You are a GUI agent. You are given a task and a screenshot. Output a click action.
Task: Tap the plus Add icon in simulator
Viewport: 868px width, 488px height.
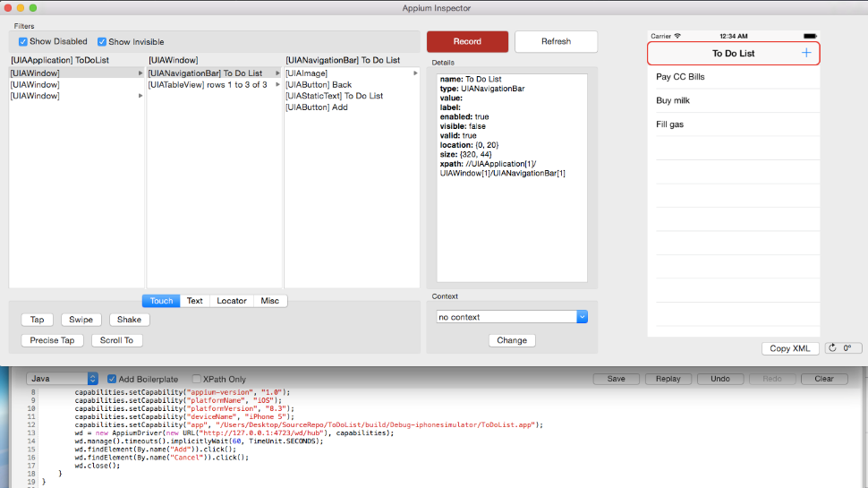[806, 53]
